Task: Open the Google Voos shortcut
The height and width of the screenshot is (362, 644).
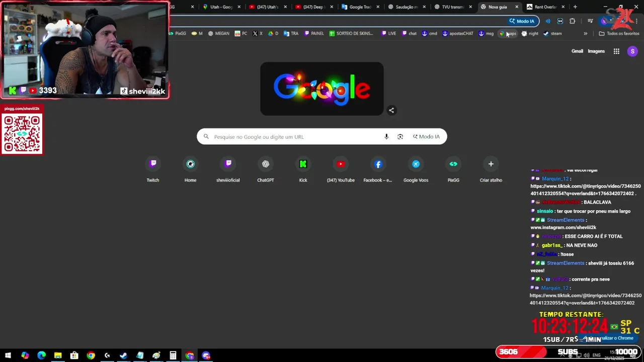Action: click(416, 170)
